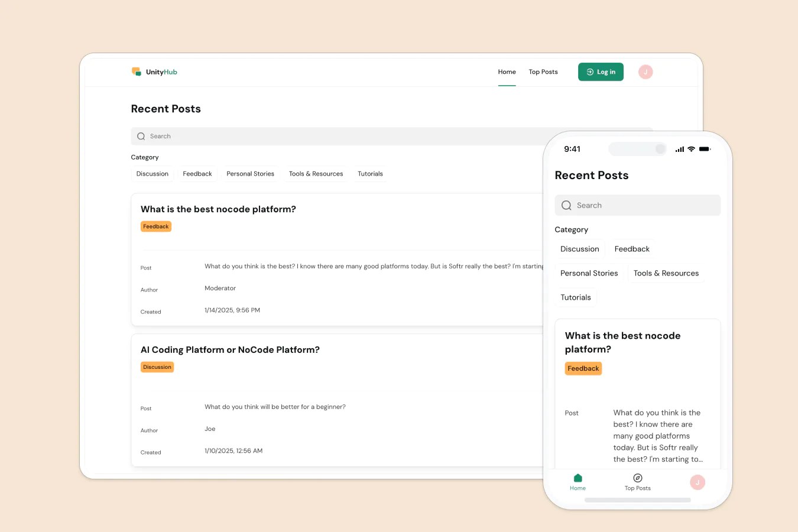798x532 pixels.
Task: Click the orange Discussion tag on second post
Action: (157, 367)
